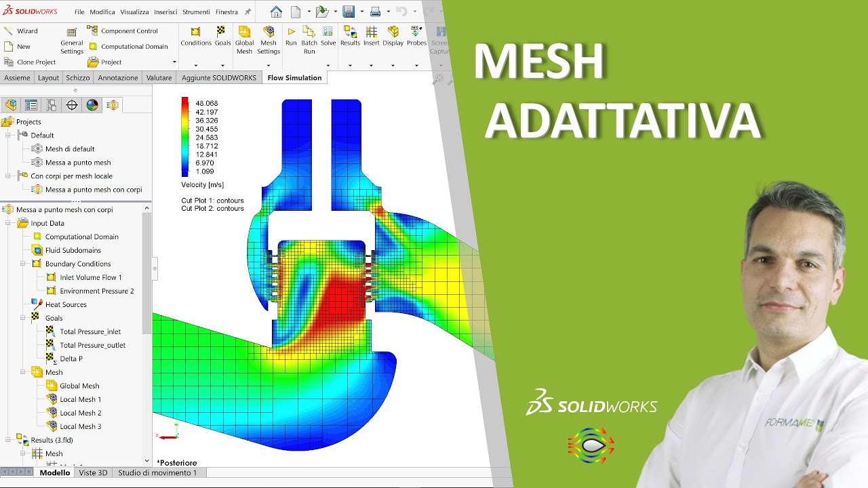Switch to the PropertyManager panel tab

point(31,104)
